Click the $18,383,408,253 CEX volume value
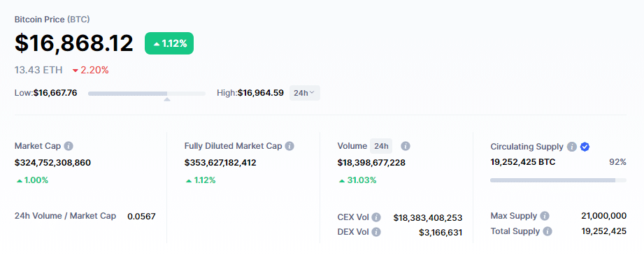The image size is (644, 255). [x=427, y=218]
